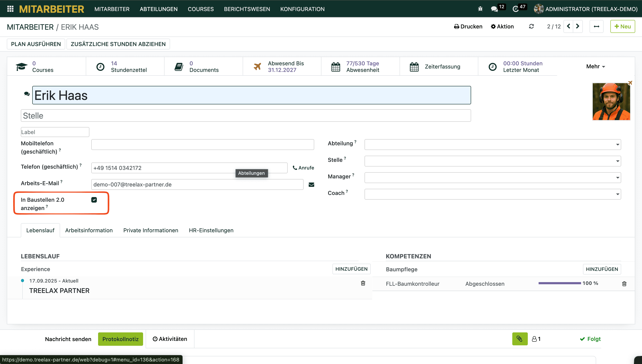Click the email envelope icon
642x364 pixels.
point(311,185)
